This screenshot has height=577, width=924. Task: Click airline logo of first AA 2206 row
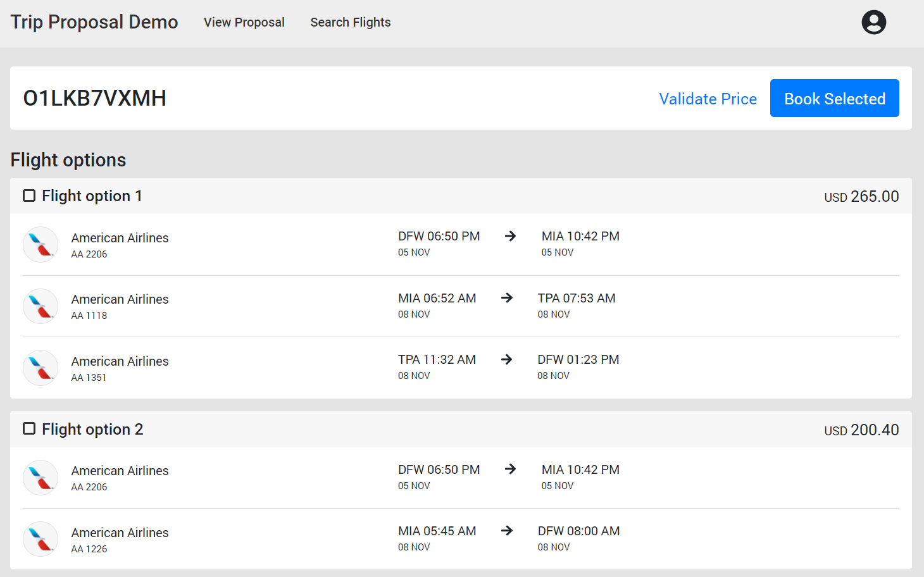tap(41, 244)
